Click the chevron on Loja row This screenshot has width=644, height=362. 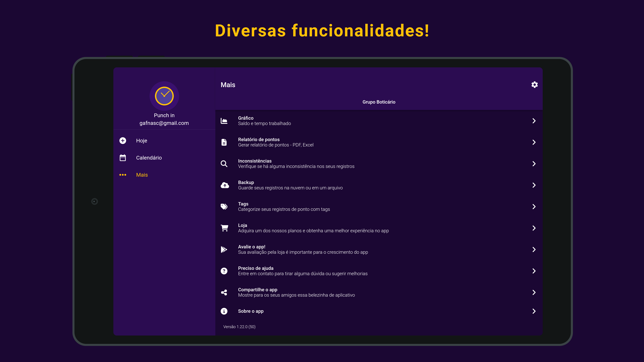[534, 228]
